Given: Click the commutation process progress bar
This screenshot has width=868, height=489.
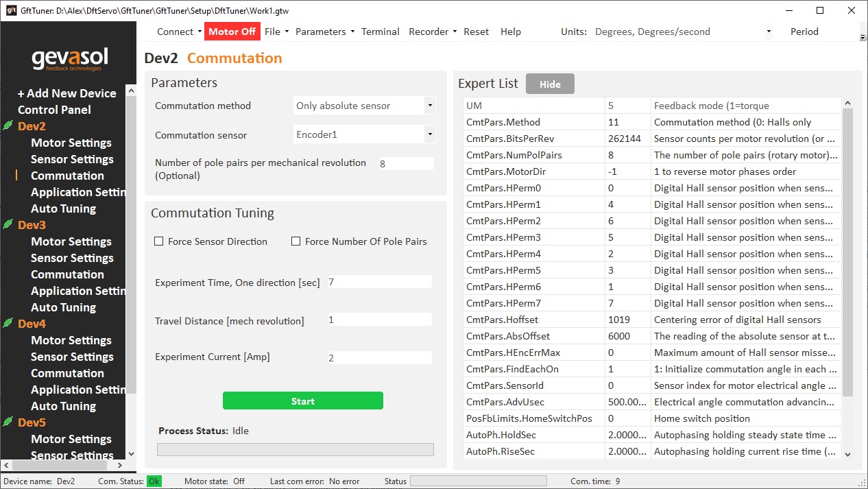Looking at the screenshot, I should (296, 449).
